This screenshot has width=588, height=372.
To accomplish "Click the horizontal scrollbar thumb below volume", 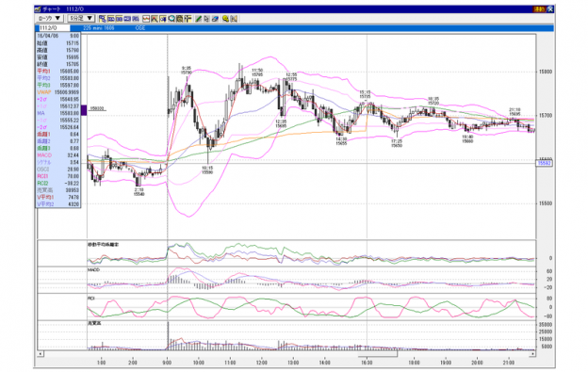I will [377, 354].
